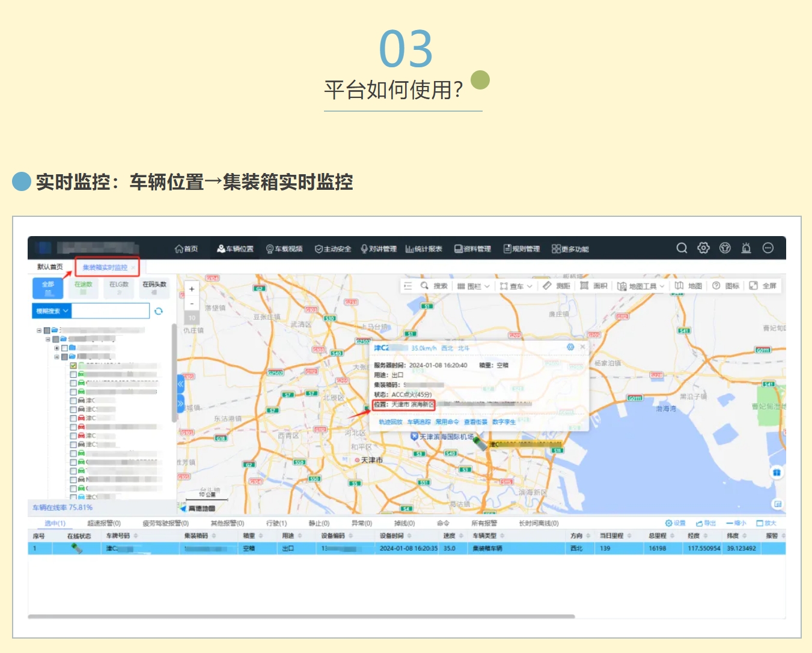Viewport: 812px width, 653px height.
Task: Open the alarm siren icon
Action: coord(746,248)
